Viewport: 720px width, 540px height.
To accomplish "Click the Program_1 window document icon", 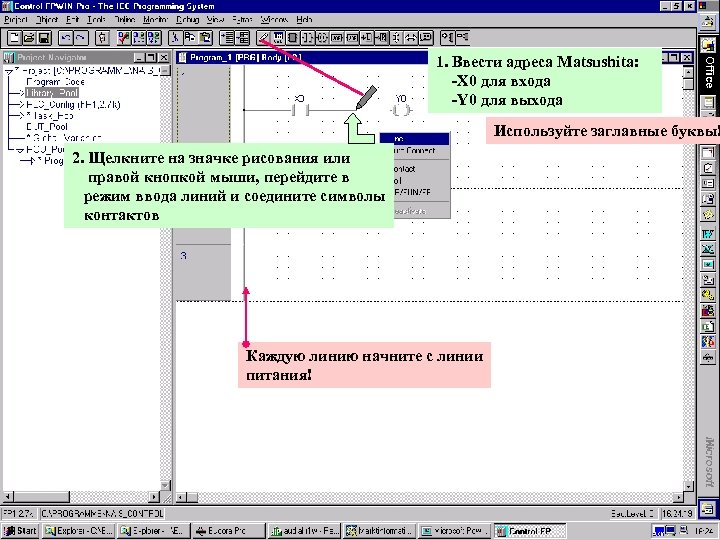I will [183, 58].
